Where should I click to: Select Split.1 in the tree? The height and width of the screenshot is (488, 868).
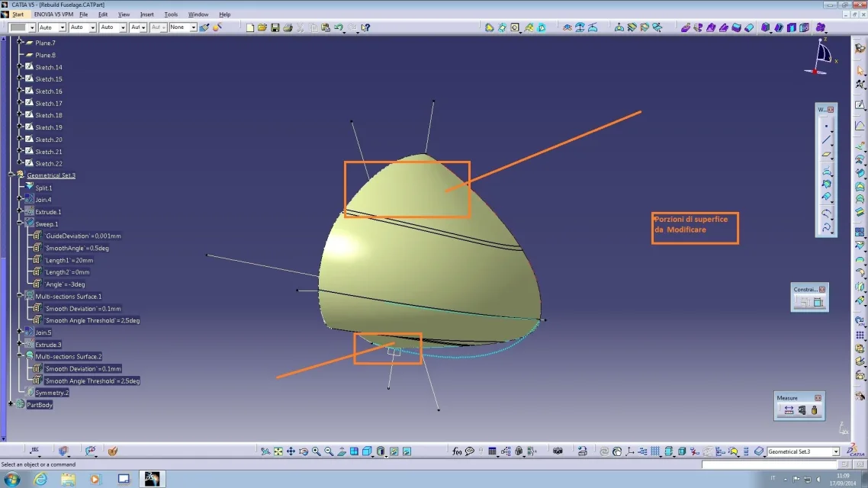click(x=43, y=188)
